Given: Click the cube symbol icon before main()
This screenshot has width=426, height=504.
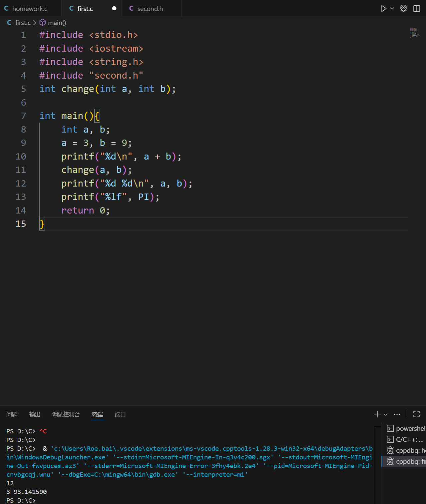Looking at the screenshot, I should click(43, 22).
